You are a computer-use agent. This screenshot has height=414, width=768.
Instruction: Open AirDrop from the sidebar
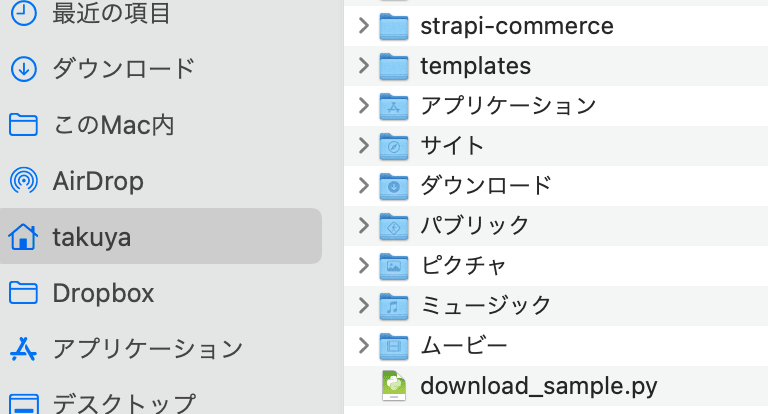pyautogui.click(x=98, y=181)
